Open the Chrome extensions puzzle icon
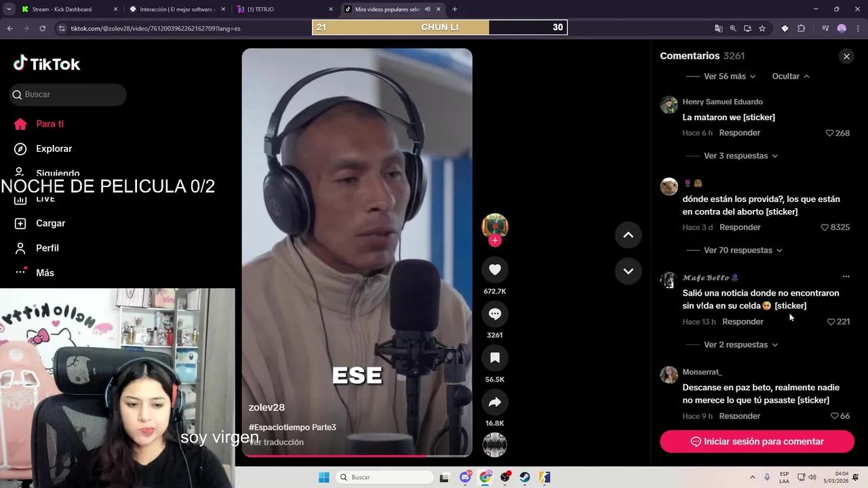Image resolution: width=868 pixels, height=488 pixels. click(x=802, y=28)
